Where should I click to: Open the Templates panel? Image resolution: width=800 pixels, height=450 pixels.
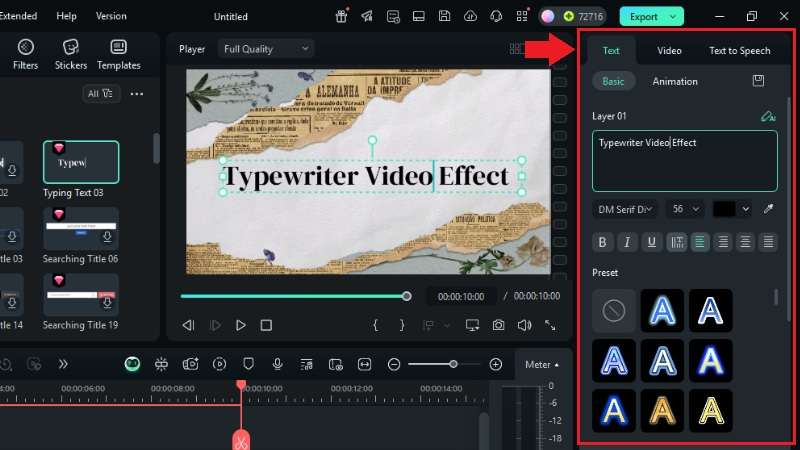pyautogui.click(x=118, y=54)
